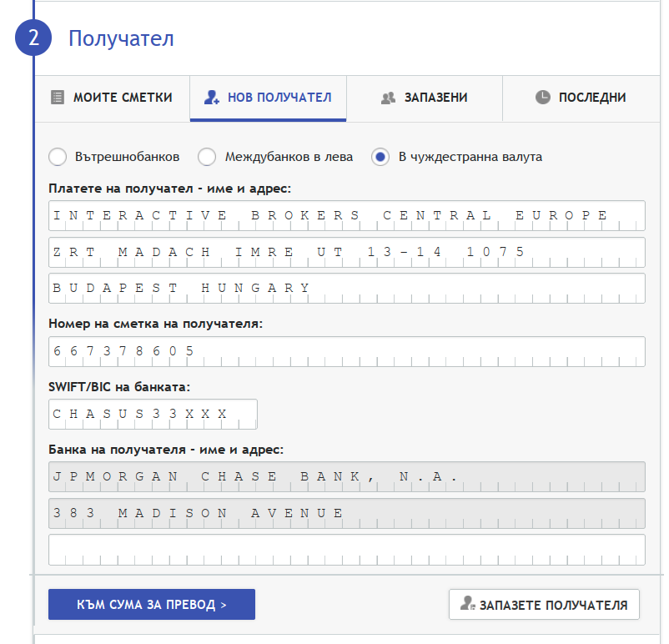Open the ПОСЛЕДНИ tab
The image size is (669, 644).
[581, 98]
